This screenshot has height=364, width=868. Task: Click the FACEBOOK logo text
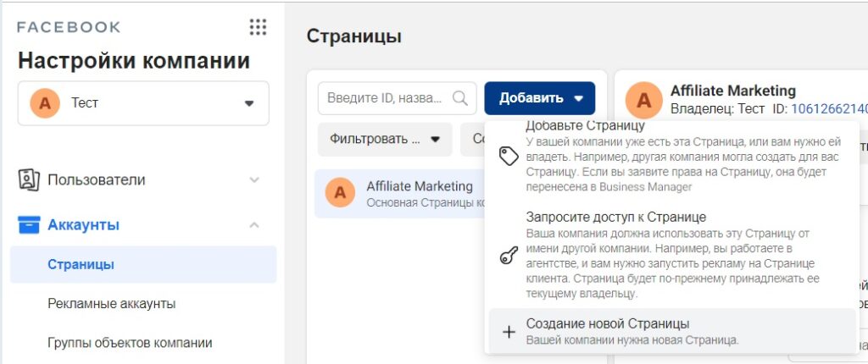pos(69,27)
